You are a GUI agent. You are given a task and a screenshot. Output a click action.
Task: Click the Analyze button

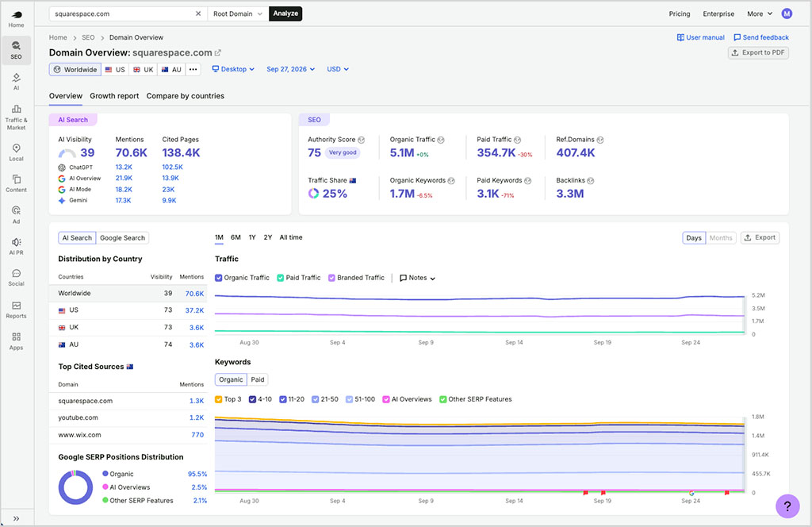coord(285,13)
